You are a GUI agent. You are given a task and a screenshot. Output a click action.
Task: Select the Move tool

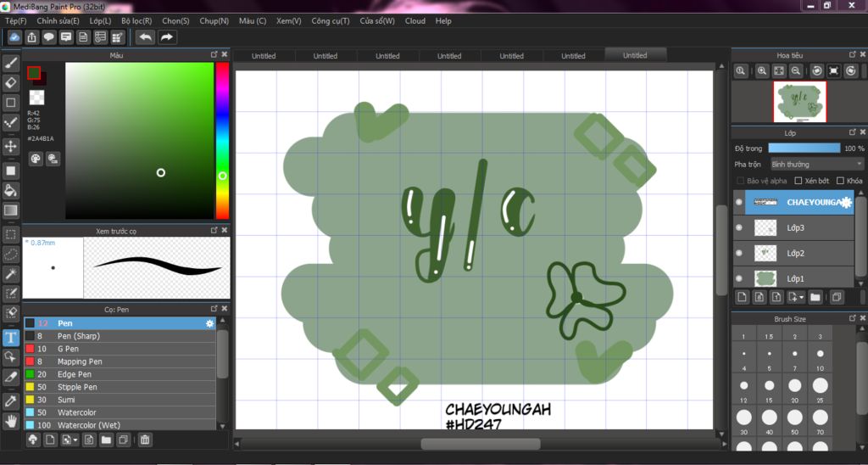[x=10, y=146]
